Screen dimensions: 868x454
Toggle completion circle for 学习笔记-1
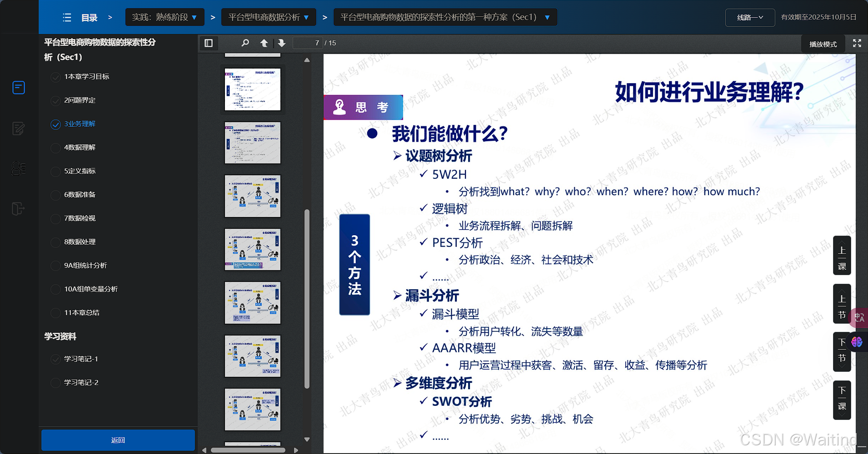point(55,360)
